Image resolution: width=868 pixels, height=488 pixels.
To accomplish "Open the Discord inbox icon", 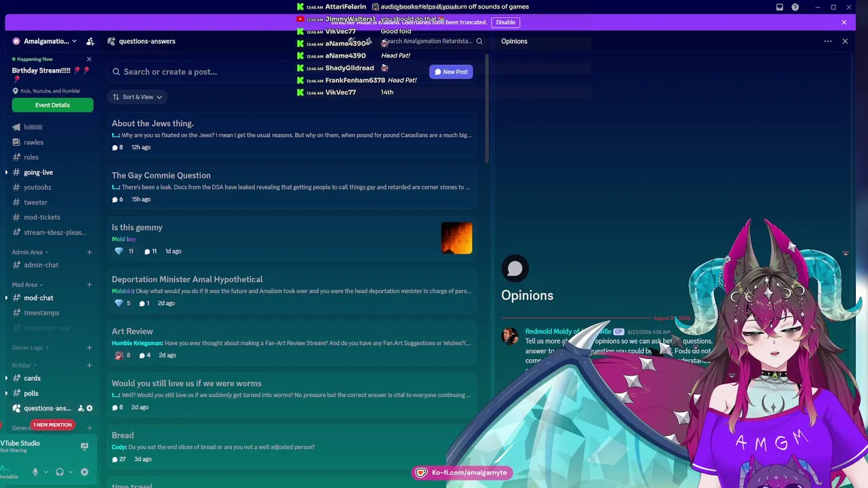I will (780, 7).
